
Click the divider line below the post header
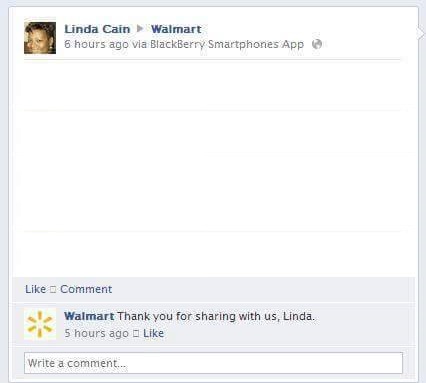coord(212,60)
